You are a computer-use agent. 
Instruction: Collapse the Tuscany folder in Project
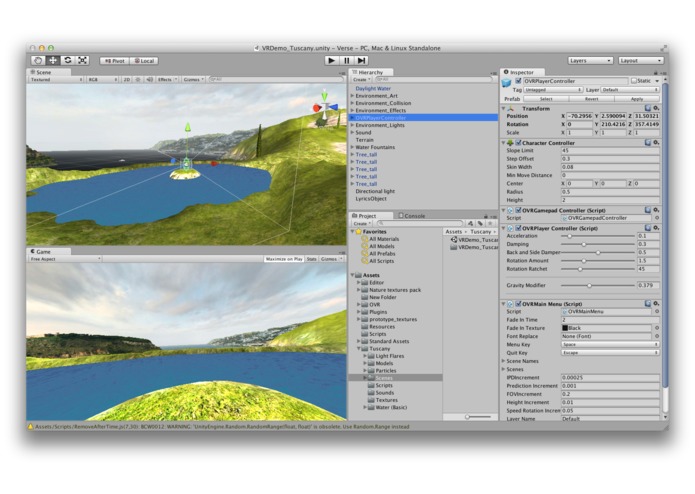coord(359,349)
